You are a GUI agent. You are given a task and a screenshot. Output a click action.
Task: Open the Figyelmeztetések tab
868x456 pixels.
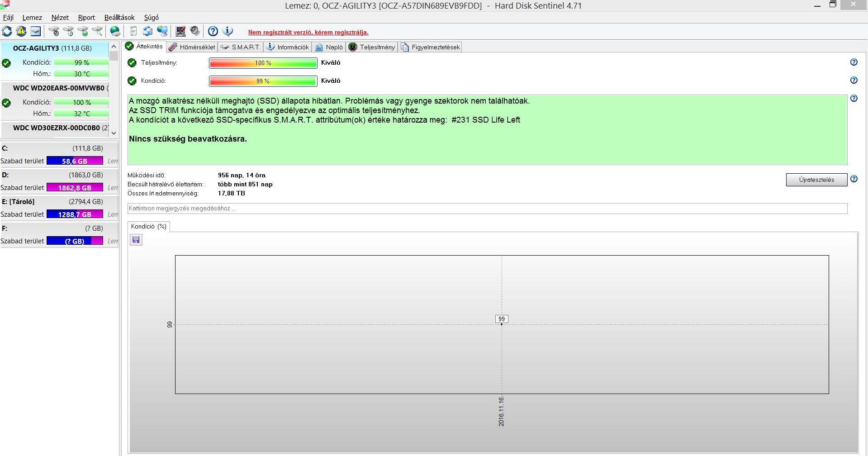430,47
